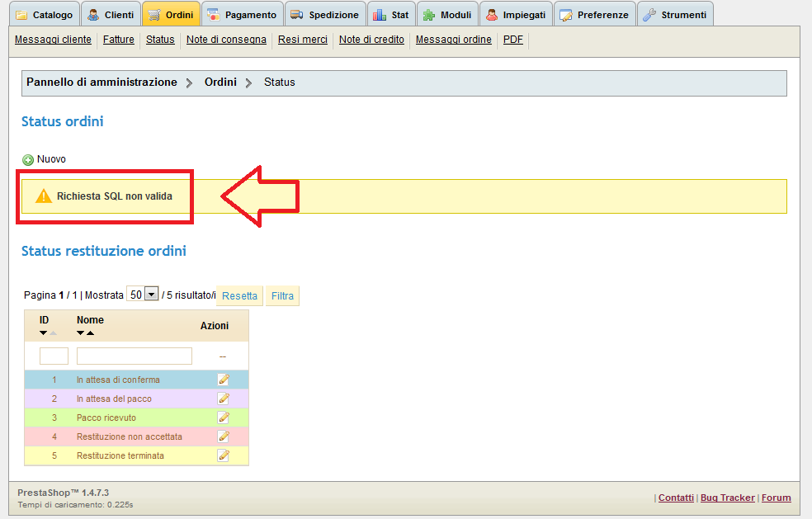Edit 'Pacco ricevuto' status
This screenshot has height=519, width=812.
(x=223, y=418)
